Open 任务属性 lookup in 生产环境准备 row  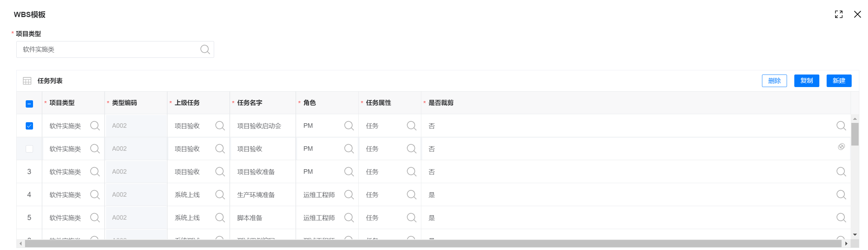point(412,195)
